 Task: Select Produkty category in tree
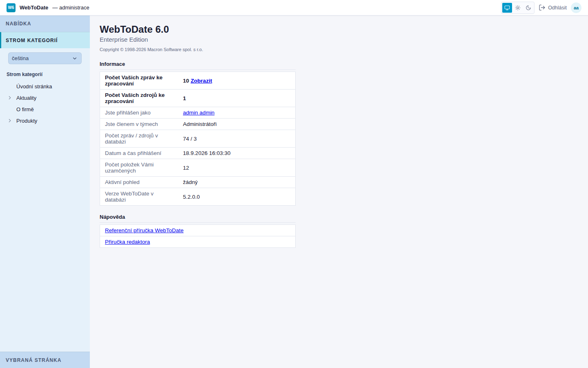(x=27, y=121)
